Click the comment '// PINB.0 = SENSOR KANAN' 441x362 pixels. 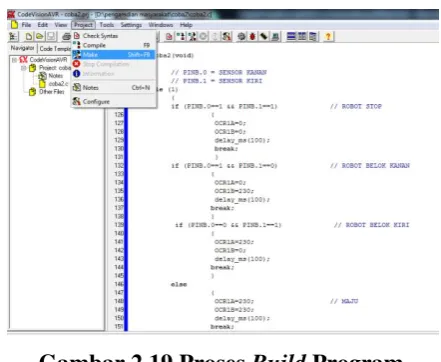point(219,72)
